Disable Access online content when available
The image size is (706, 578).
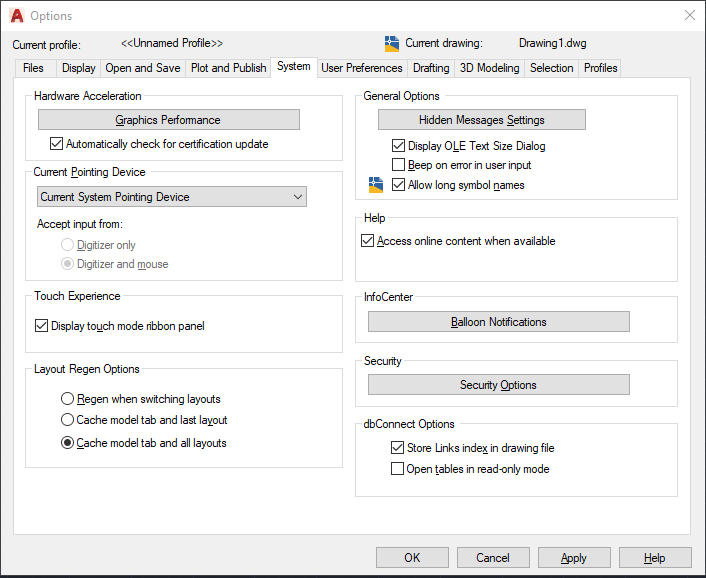click(x=368, y=241)
